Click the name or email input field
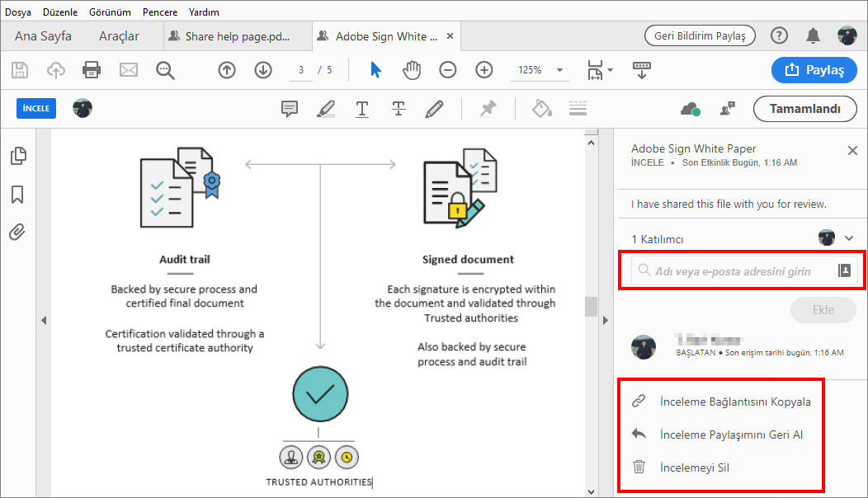 [x=744, y=270]
